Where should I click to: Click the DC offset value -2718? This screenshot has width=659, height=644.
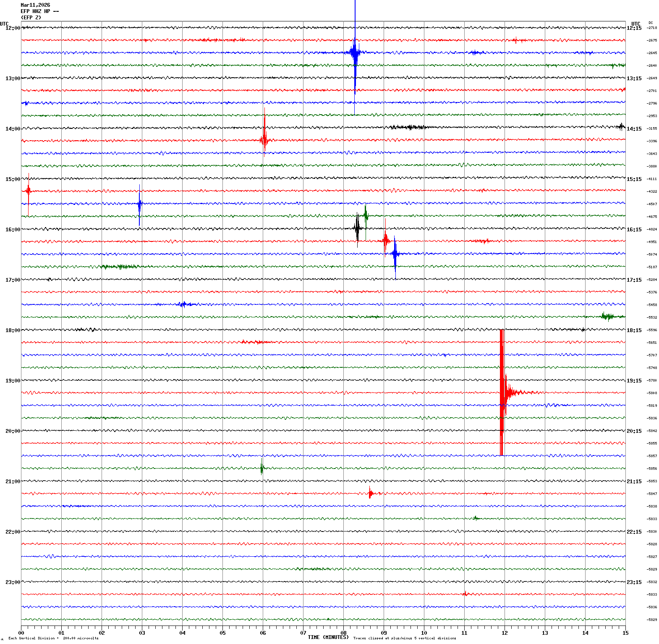click(652, 28)
